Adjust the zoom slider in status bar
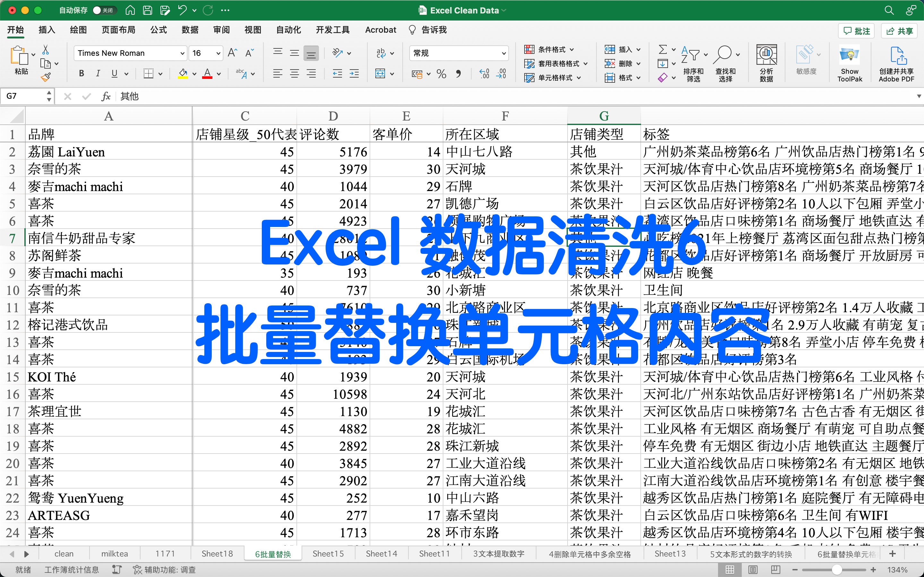The height and width of the screenshot is (577, 924). pos(837,569)
